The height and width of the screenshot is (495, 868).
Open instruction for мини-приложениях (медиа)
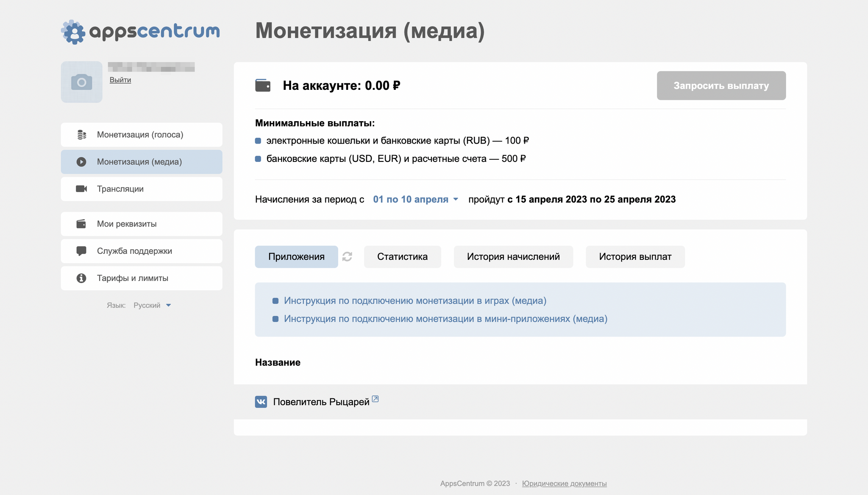point(445,319)
